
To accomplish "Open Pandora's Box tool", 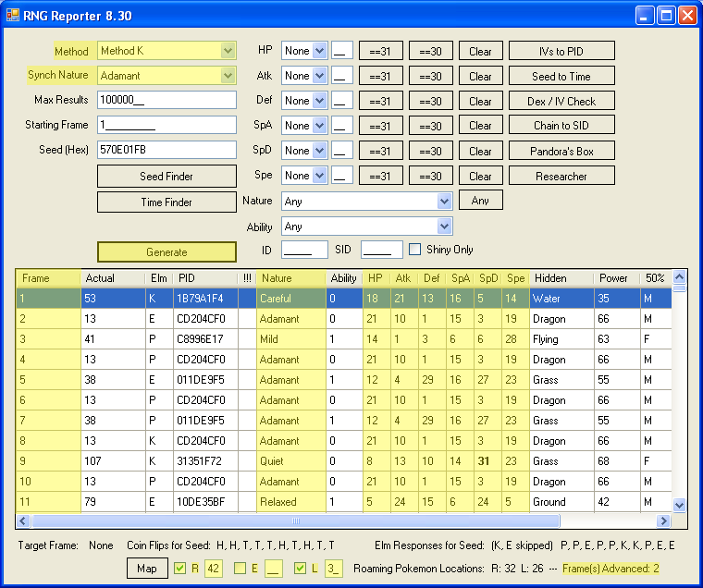I will (561, 151).
